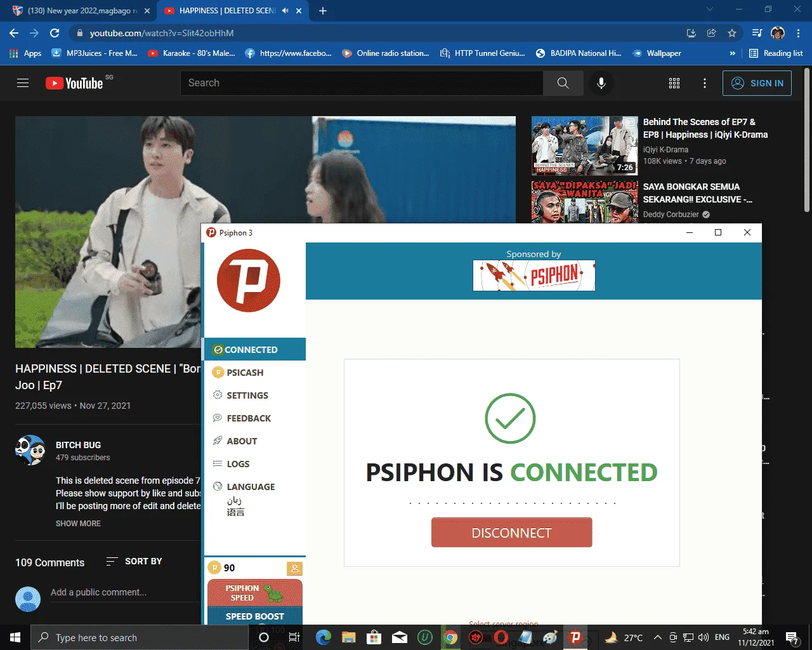The image size is (812, 650).
Task: Open the SAYA BONGKAR SEMUA video title
Action: coord(697,193)
